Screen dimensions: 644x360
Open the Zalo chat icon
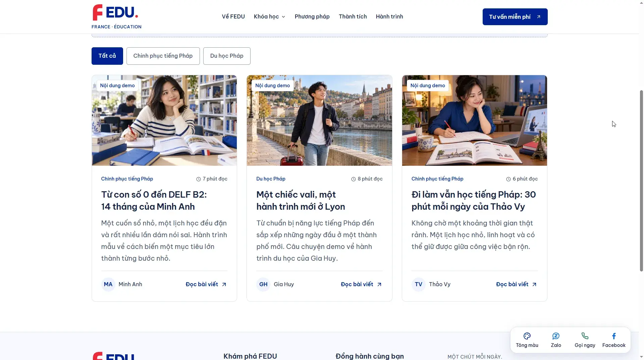point(556,336)
